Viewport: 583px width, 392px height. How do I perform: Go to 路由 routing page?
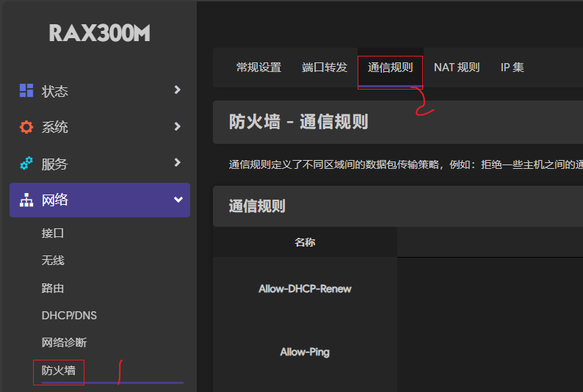(53, 288)
